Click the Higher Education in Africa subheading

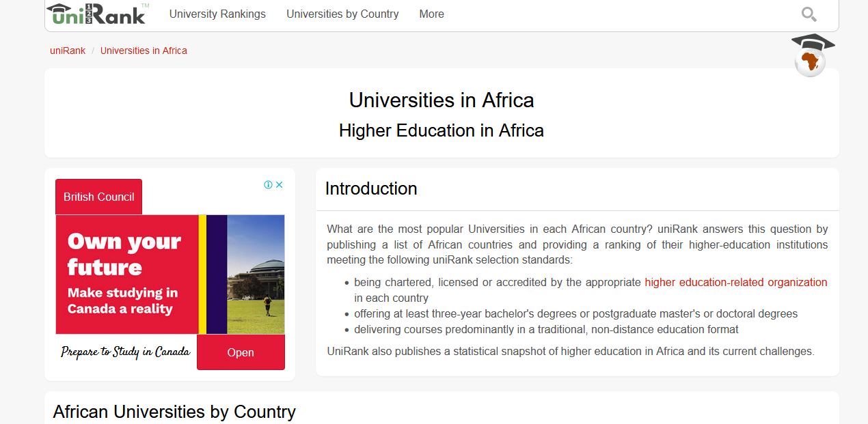point(442,130)
